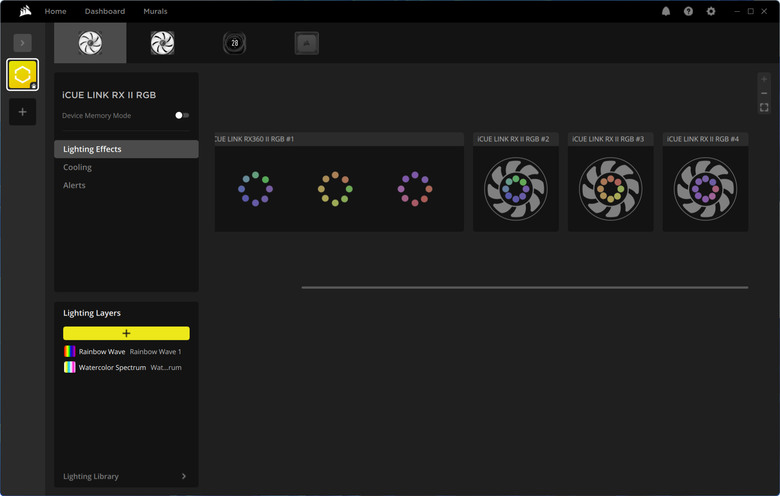Select the dimmed fourth device tab
Image resolution: width=780 pixels, height=496 pixels.
click(306, 43)
